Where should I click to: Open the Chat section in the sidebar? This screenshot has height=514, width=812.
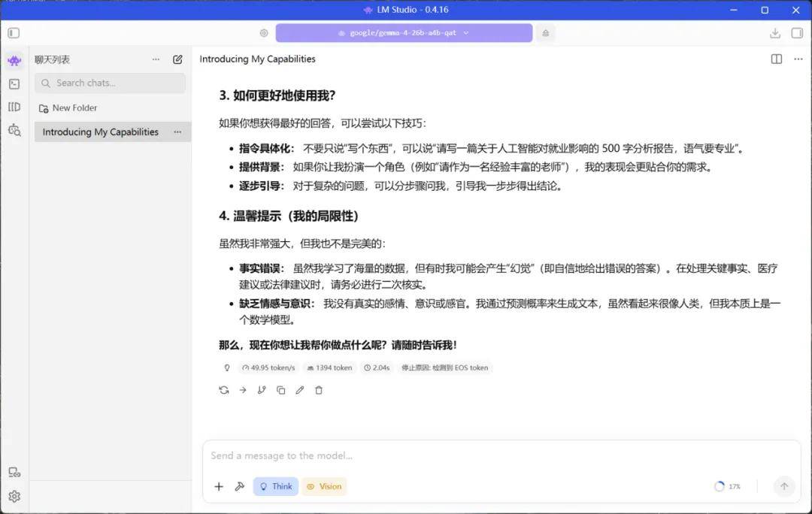pyautogui.click(x=14, y=61)
